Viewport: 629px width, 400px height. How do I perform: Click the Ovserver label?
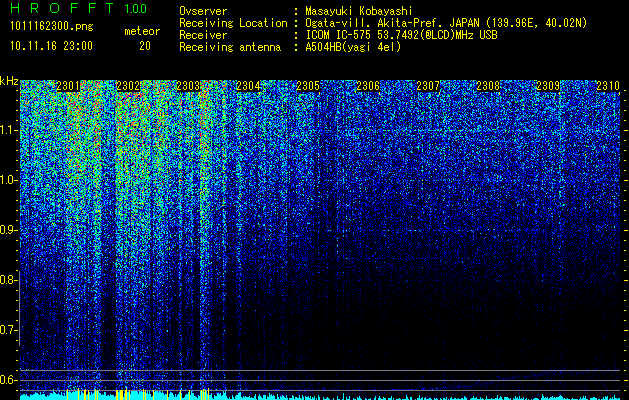pos(203,11)
